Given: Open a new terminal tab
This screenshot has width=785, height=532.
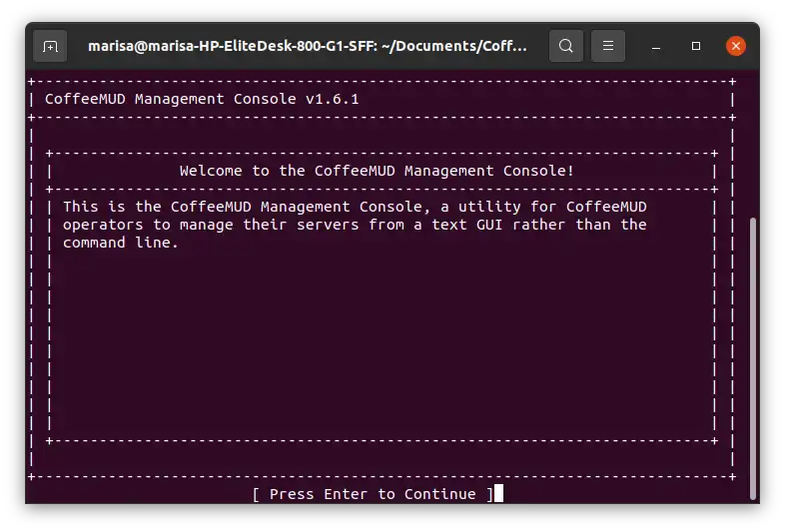Looking at the screenshot, I should (51, 46).
